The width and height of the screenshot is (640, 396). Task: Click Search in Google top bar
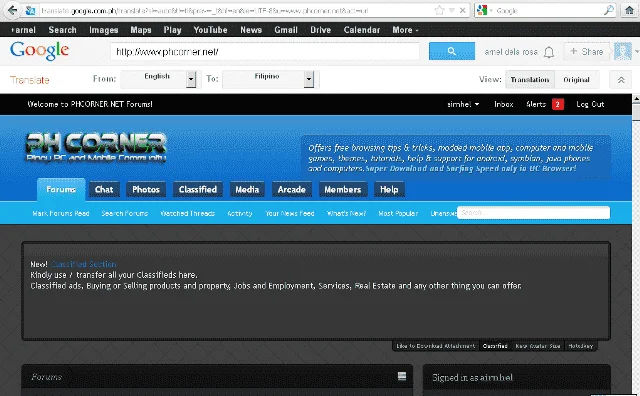(x=62, y=30)
